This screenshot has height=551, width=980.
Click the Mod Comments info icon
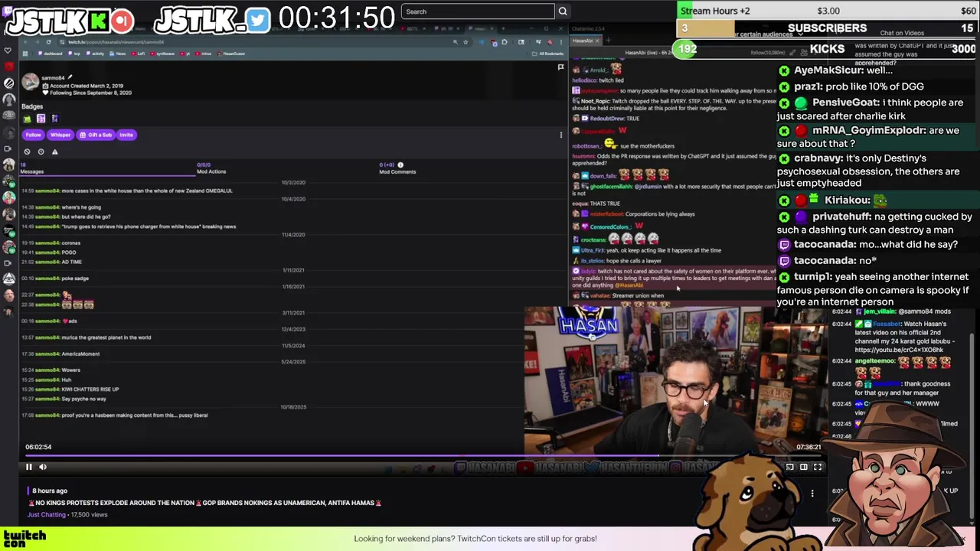(x=400, y=165)
